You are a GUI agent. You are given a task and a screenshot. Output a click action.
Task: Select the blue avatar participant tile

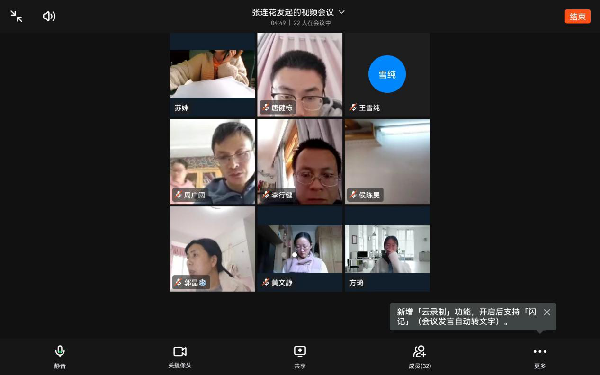point(387,75)
